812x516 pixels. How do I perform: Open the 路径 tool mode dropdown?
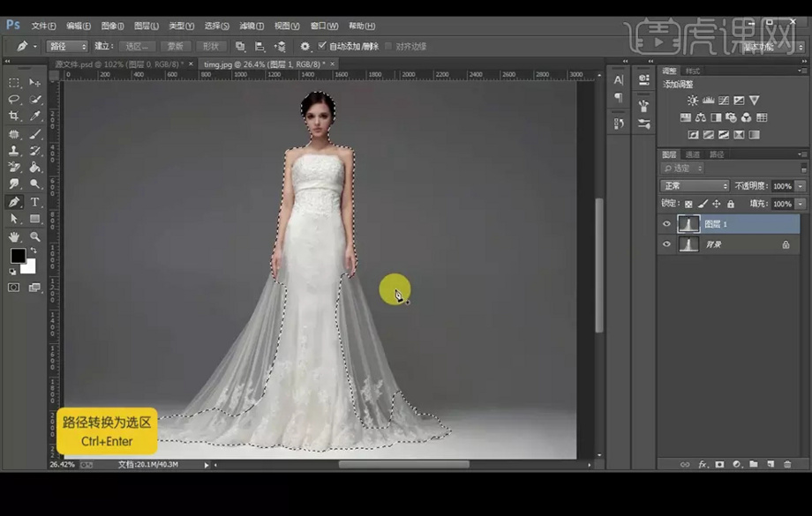click(x=67, y=47)
